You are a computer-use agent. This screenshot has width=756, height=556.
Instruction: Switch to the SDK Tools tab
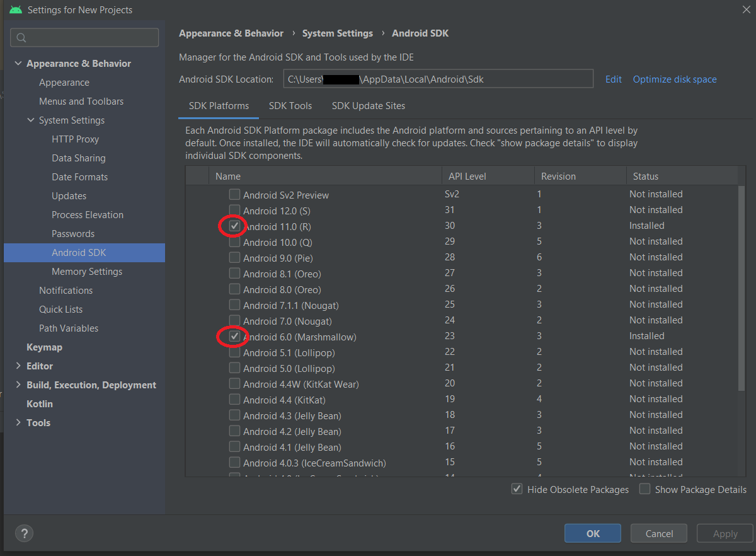click(x=290, y=106)
